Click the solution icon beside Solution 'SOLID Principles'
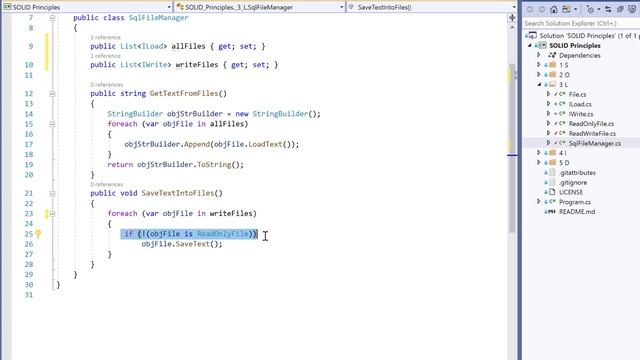 (x=532, y=36)
